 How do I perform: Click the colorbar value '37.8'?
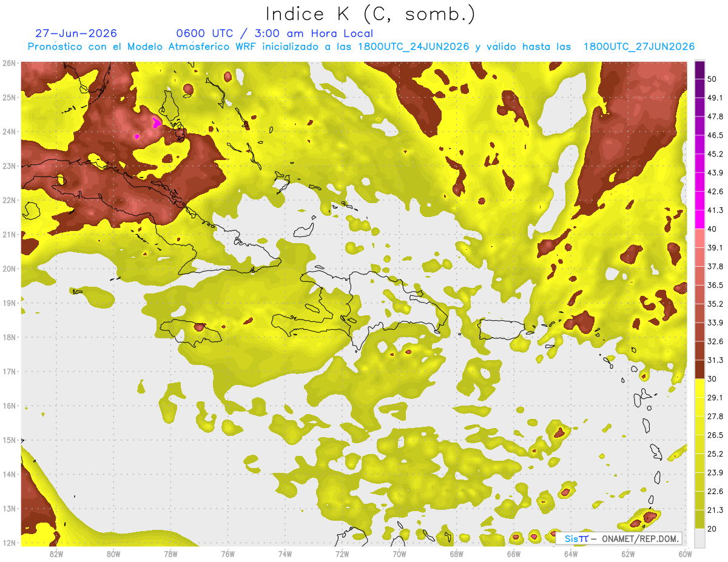coord(715,266)
